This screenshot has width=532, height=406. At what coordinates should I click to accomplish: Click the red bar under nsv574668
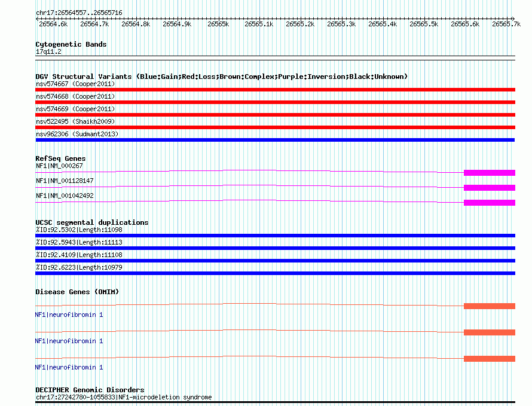pyautogui.click(x=275, y=102)
